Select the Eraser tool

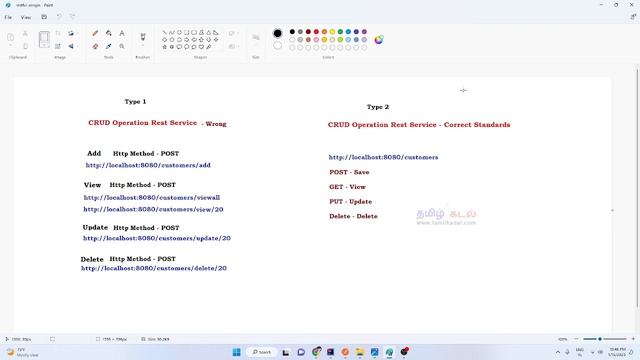pos(95,47)
